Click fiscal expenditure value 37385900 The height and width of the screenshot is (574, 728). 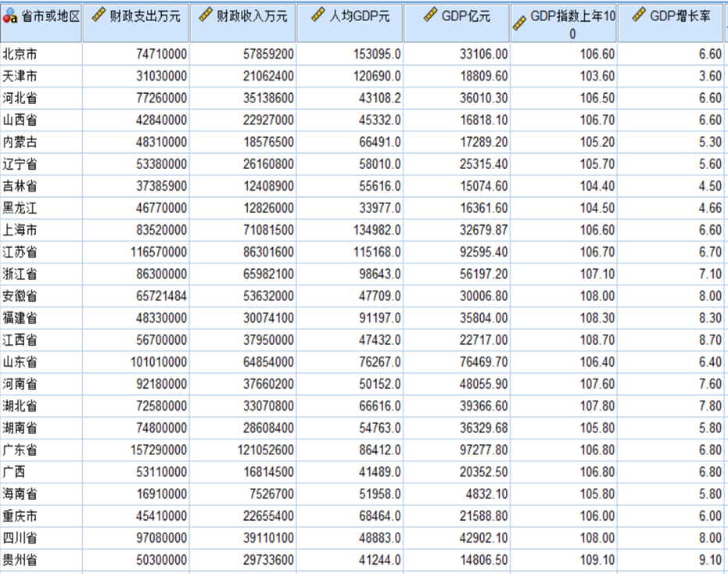[162, 186]
